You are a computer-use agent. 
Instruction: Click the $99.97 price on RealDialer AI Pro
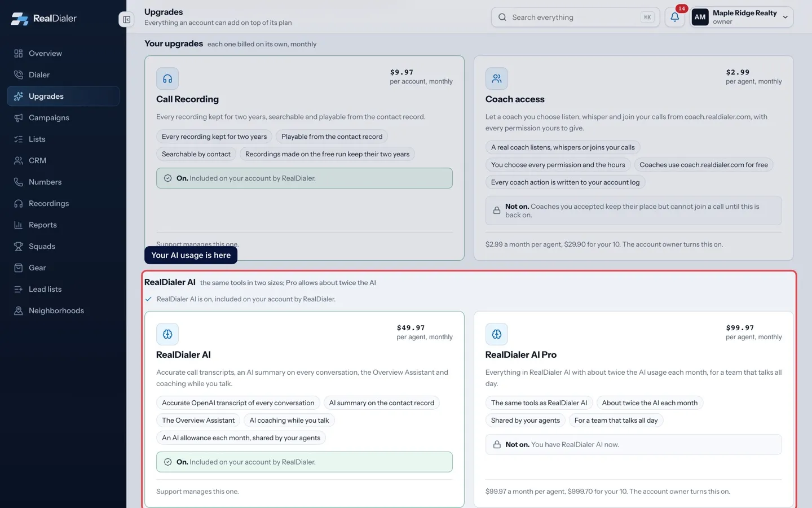tap(740, 328)
